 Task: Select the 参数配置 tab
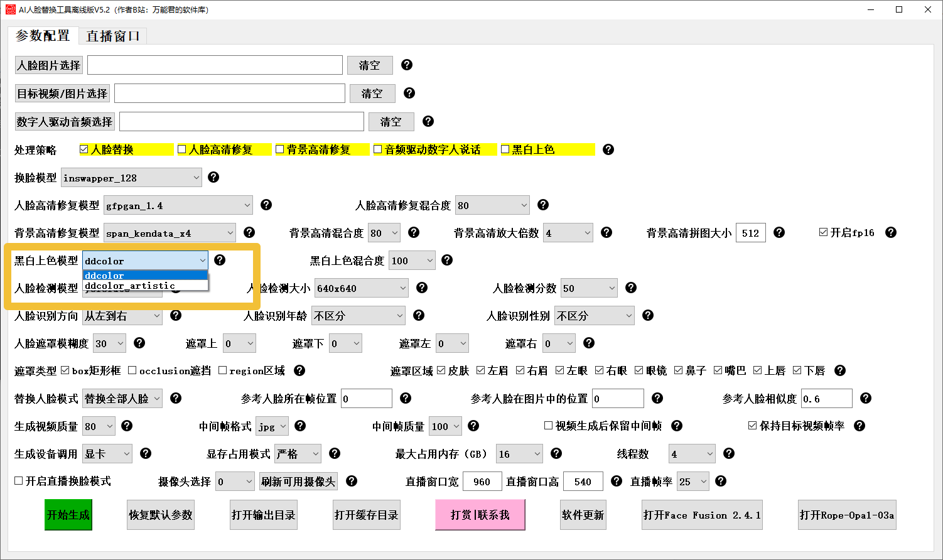[x=43, y=36]
